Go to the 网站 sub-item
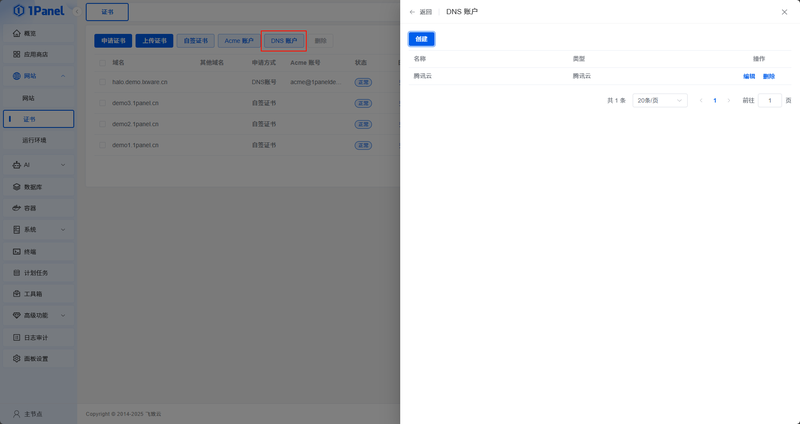 click(x=39, y=98)
